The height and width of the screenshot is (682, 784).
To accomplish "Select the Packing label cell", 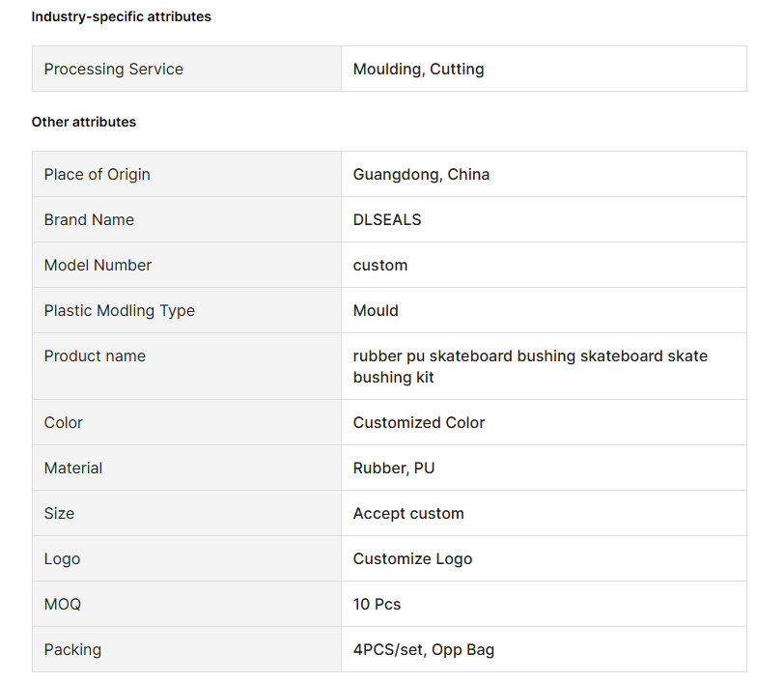I will (186, 649).
